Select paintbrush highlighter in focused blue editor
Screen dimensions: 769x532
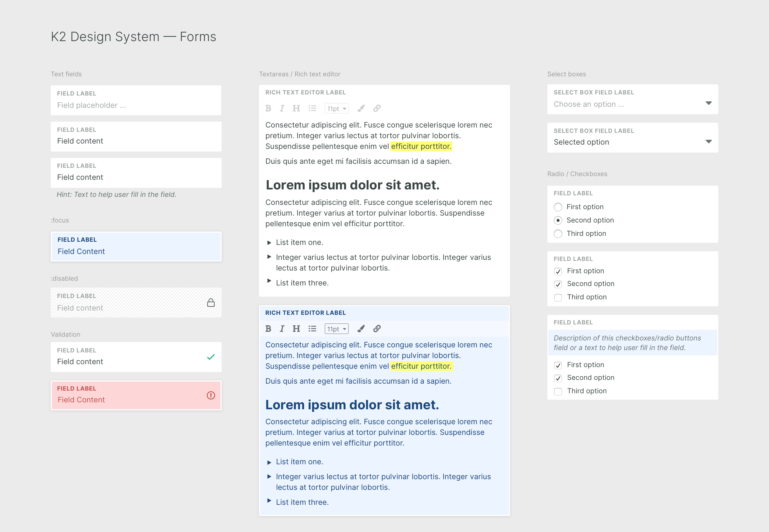pos(361,329)
